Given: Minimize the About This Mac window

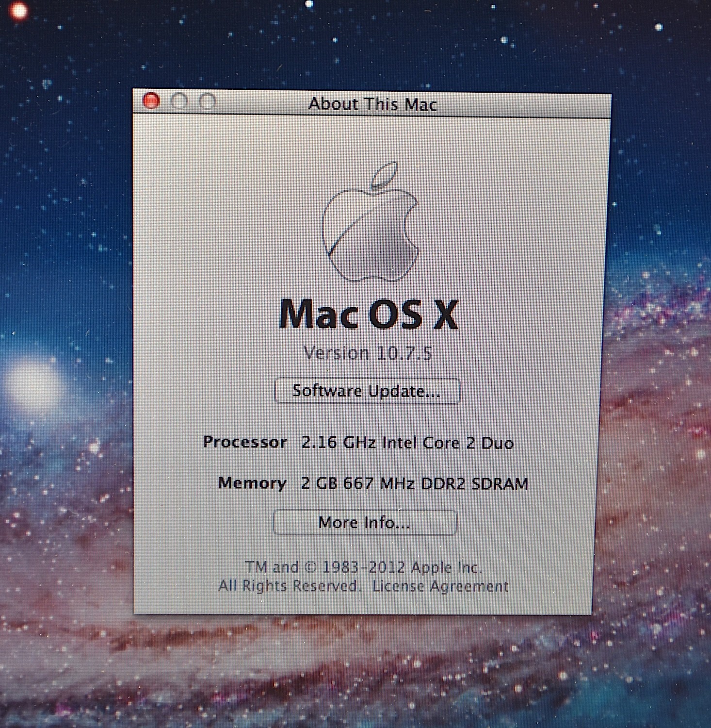Looking at the screenshot, I should (x=179, y=101).
